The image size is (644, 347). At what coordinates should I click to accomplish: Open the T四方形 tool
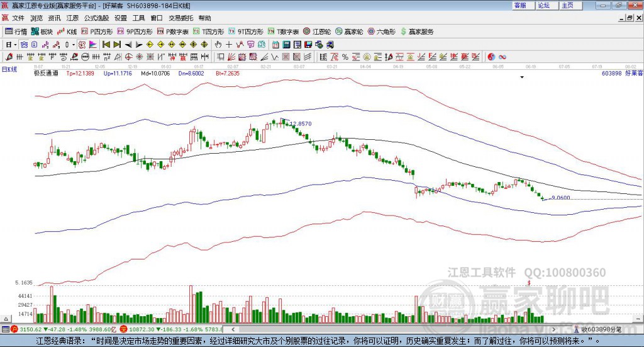(x=208, y=31)
